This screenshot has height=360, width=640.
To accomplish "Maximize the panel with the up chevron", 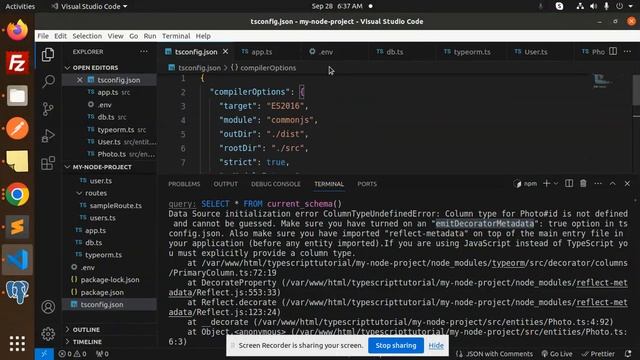I will (x=613, y=184).
